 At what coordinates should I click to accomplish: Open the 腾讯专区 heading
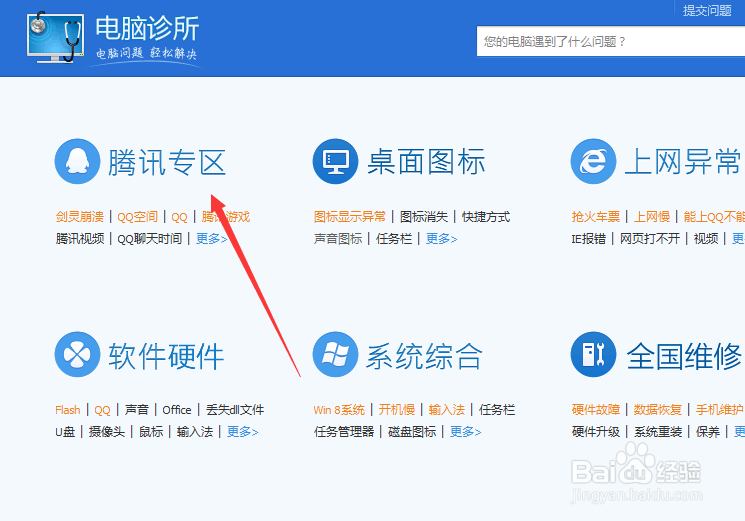tap(167, 162)
